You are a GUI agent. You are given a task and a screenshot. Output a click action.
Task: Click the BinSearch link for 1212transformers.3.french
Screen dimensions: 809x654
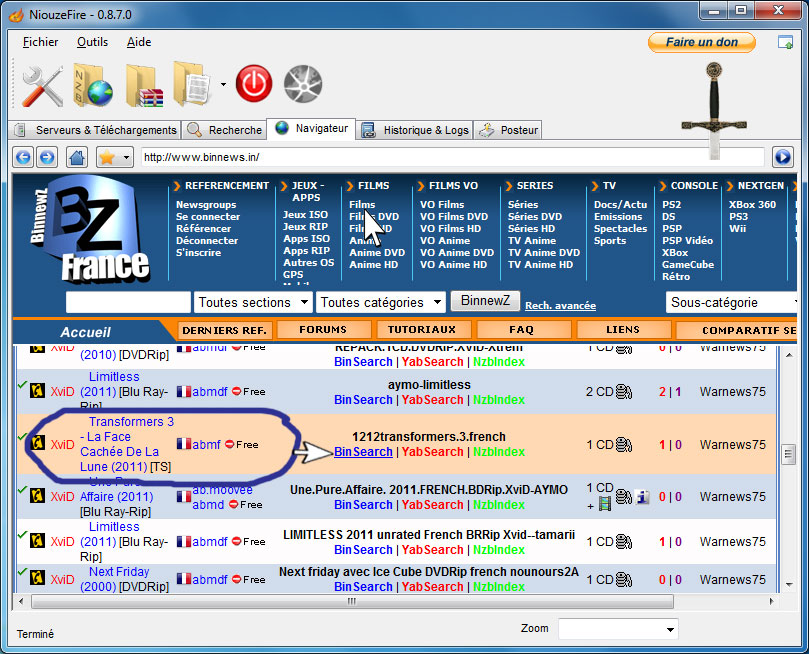363,452
